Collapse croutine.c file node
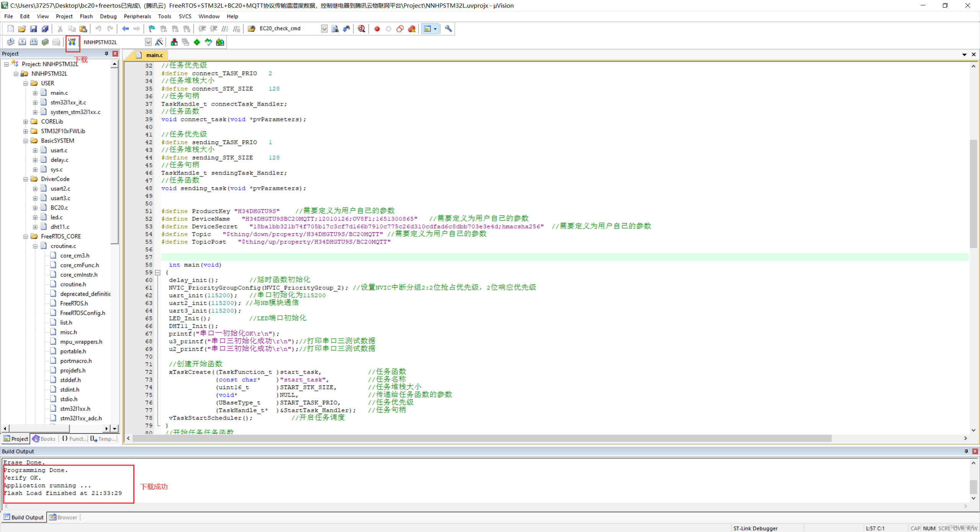The width and height of the screenshot is (980, 532). click(x=35, y=246)
